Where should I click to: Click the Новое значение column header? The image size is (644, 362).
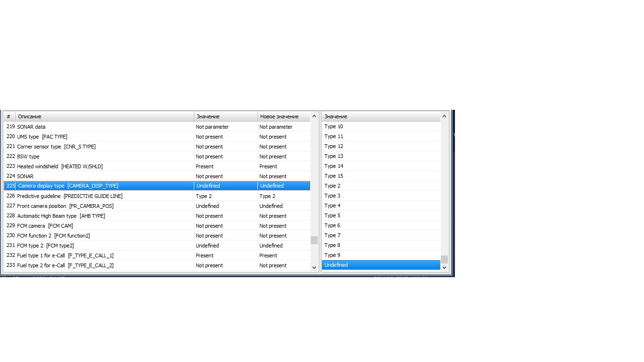tap(279, 116)
